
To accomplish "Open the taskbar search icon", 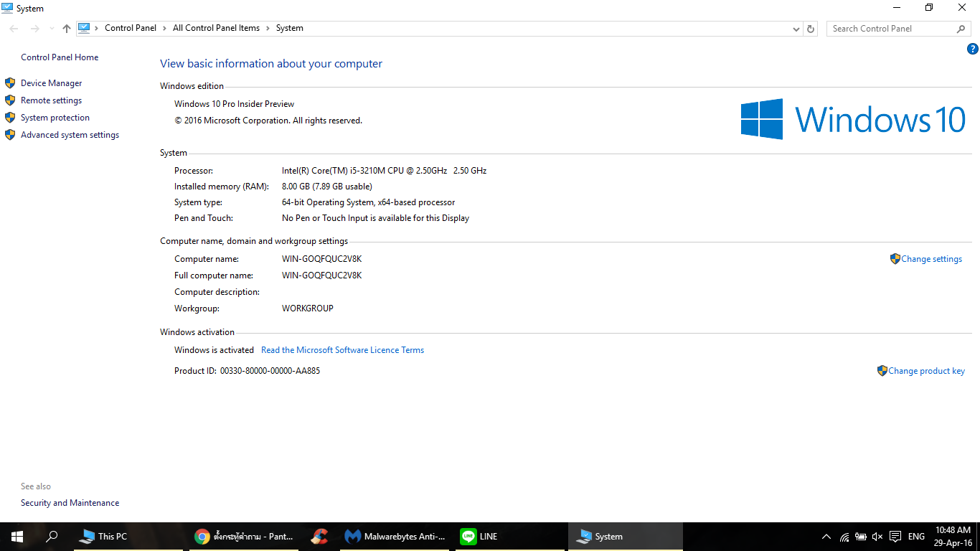I will (52, 537).
